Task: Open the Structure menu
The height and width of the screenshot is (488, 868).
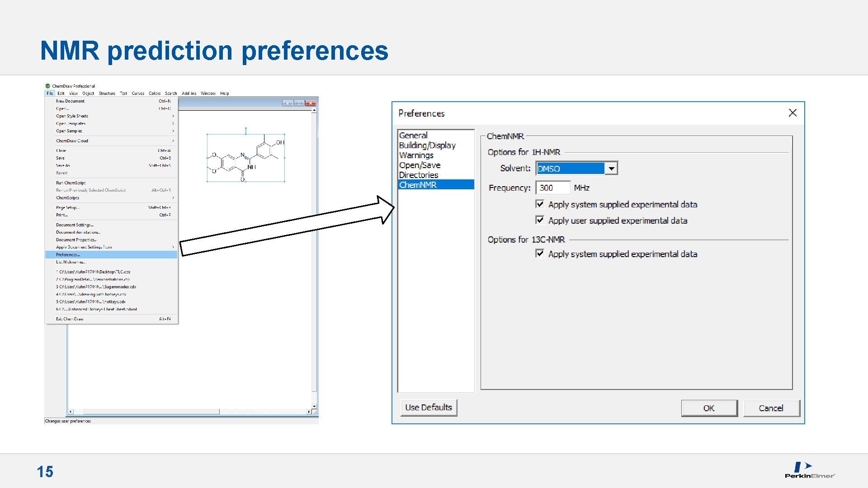Action: tap(107, 94)
